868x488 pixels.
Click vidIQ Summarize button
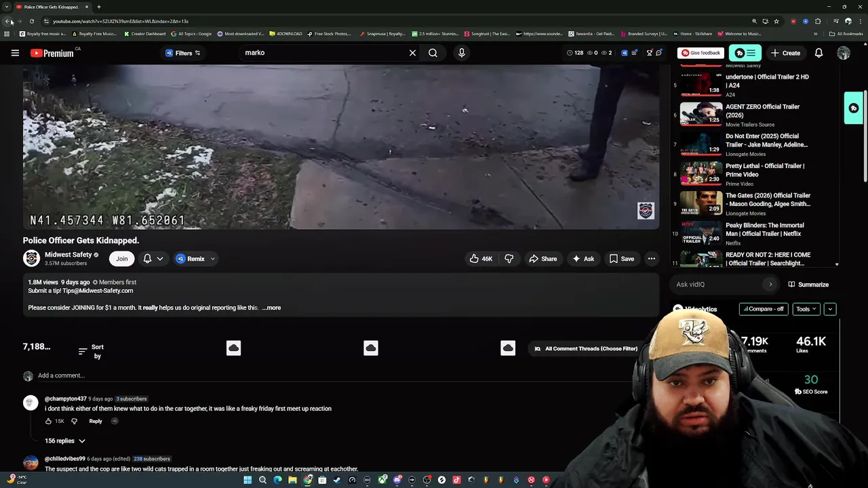tap(808, 285)
